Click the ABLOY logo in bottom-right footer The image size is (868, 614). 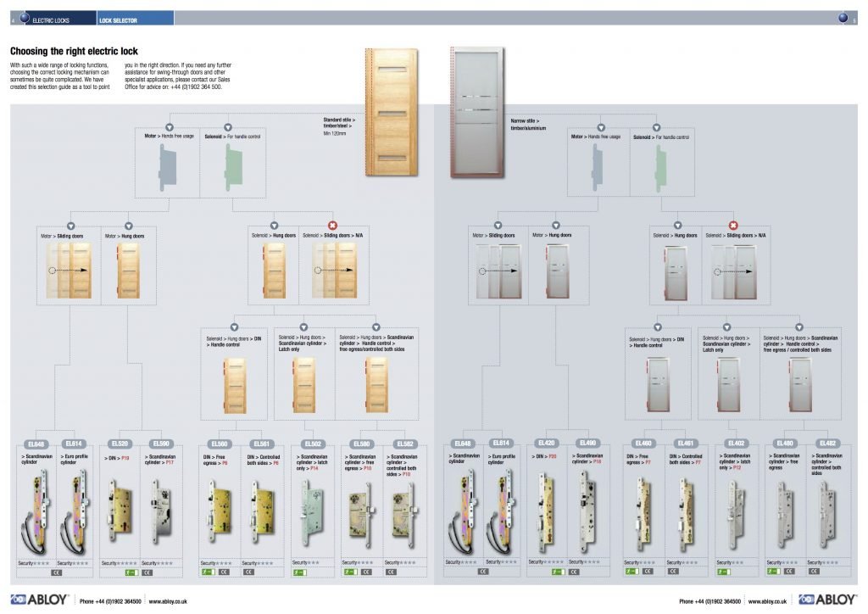(827, 600)
